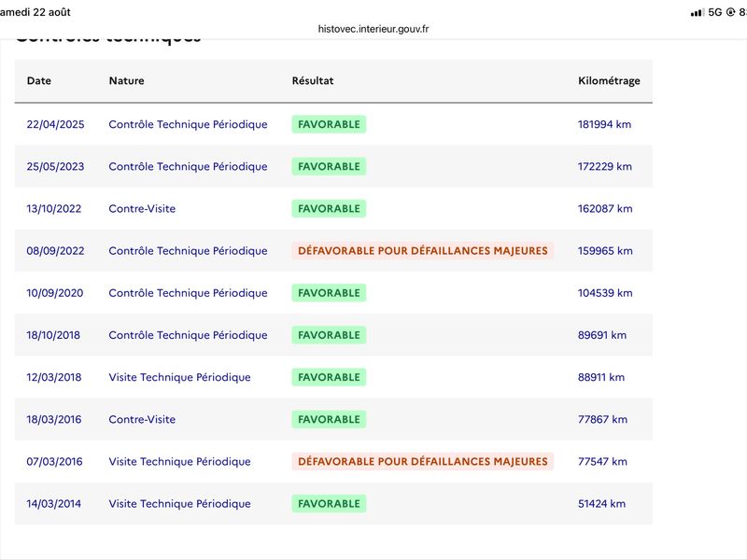This screenshot has width=747, height=560.
Task: Select the Nature column header
Action: 126,80
